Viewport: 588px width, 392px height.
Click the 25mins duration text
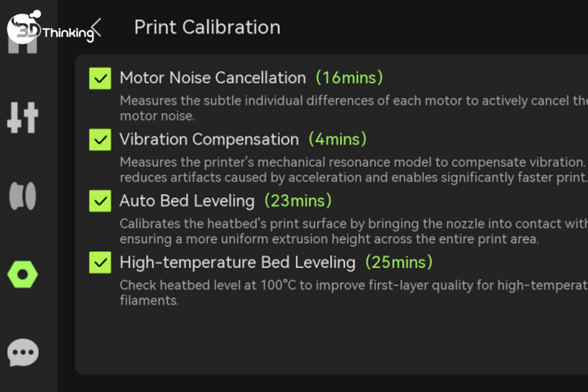(x=399, y=262)
